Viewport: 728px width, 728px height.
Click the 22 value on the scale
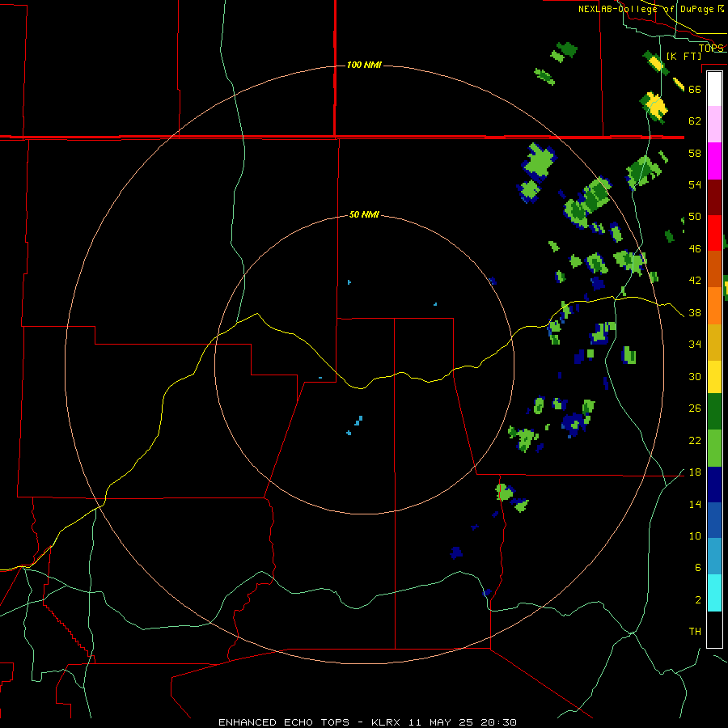pos(695,441)
